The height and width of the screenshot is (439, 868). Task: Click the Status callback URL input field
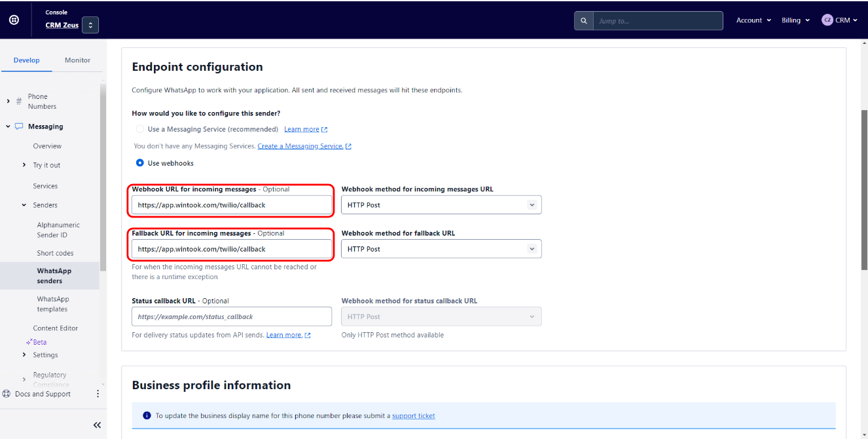[232, 316]
